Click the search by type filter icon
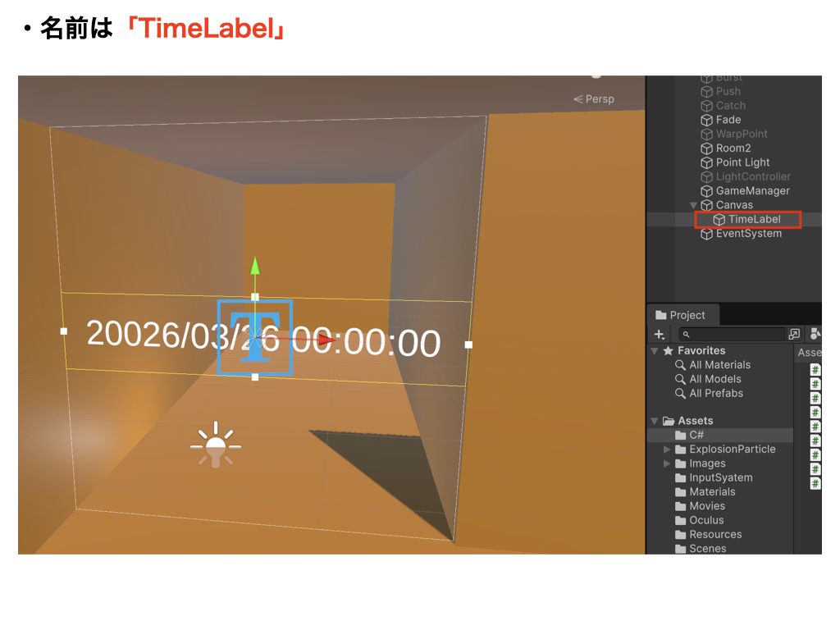Viewport: 840px width, 630px height. click(815, 334)
